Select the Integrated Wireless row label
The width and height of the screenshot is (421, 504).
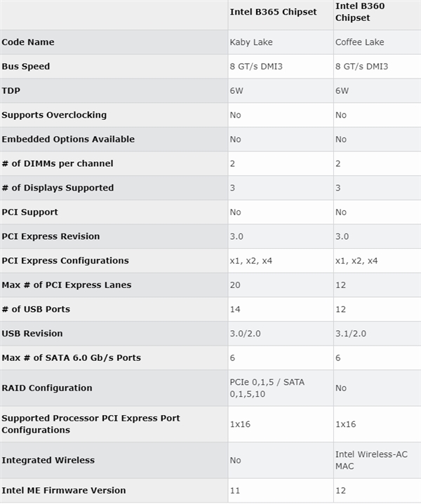click(x=48, y=460)
